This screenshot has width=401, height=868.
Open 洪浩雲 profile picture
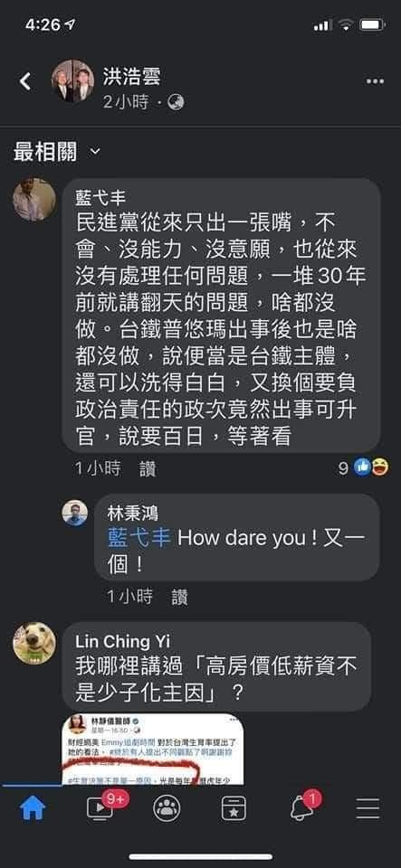72,80
